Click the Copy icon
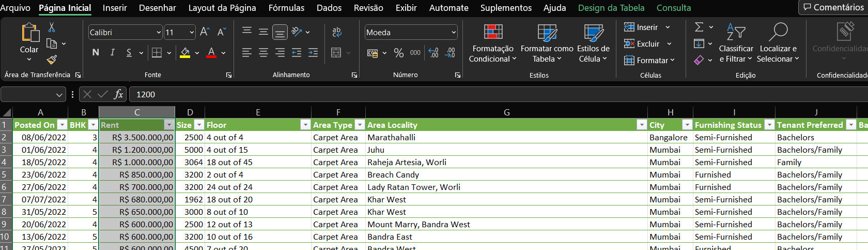868x250 pixels. (x=52, y=43)
